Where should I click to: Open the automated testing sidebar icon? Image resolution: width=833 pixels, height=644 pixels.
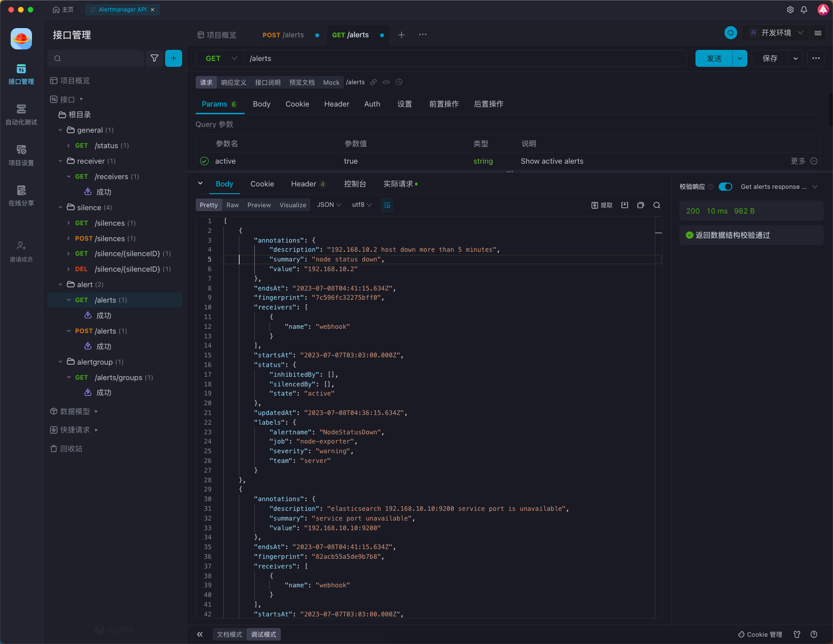21,114
